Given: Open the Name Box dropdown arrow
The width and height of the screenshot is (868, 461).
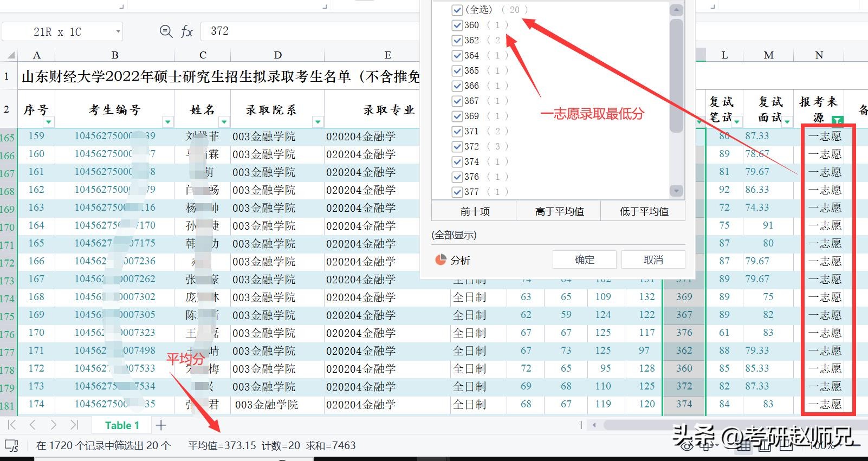Looking at the screenshot, I should (x=118, y=31).
